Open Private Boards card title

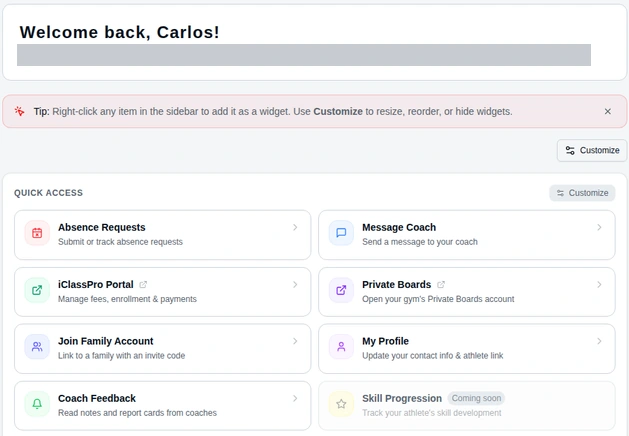[x=396, y=284]
